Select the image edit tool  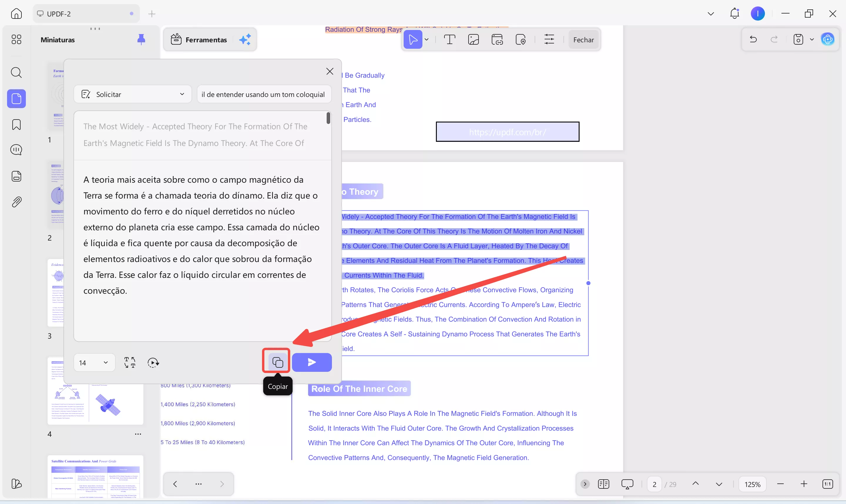click(473, 40)
